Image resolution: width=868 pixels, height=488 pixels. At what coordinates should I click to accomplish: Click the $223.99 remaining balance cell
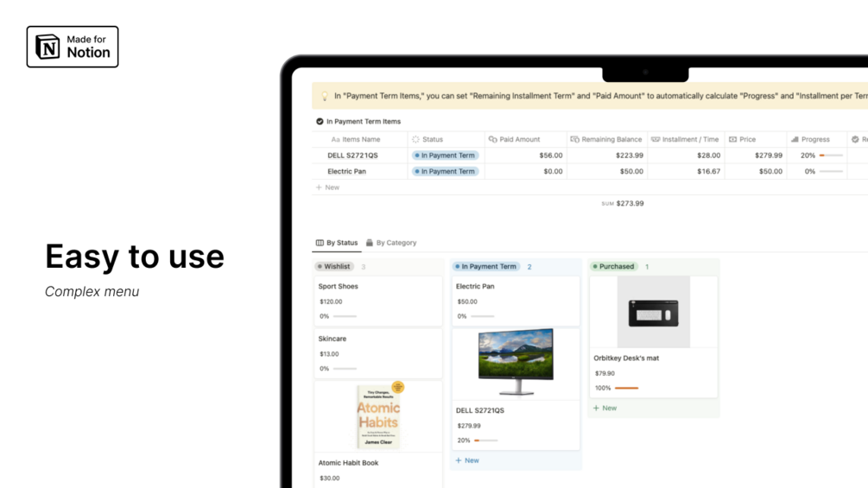click(x=630, y=155)
